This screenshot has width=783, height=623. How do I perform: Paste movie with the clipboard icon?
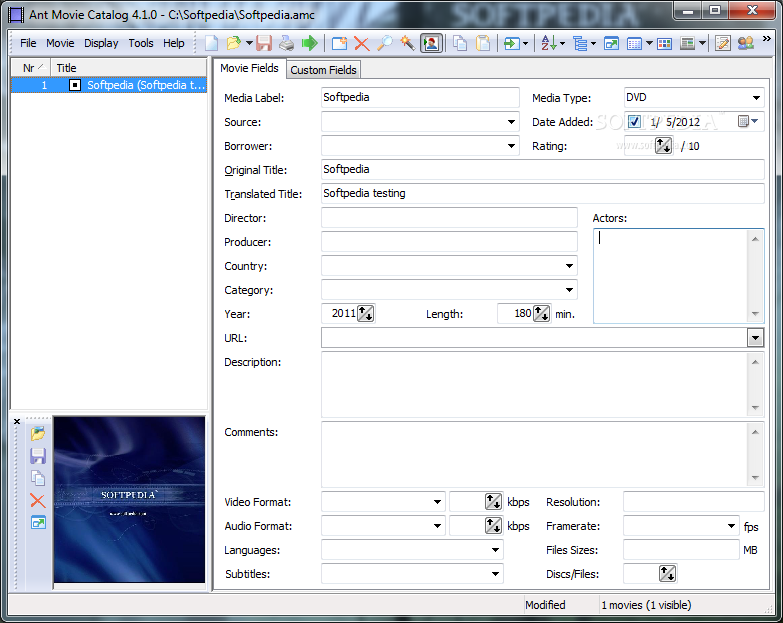(x=483, y=43)
